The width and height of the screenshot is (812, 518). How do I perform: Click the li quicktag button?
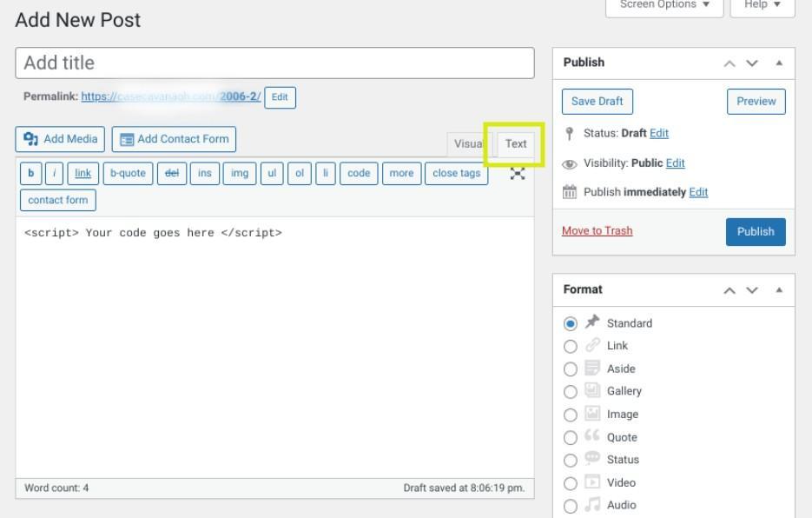click(325, 173)
